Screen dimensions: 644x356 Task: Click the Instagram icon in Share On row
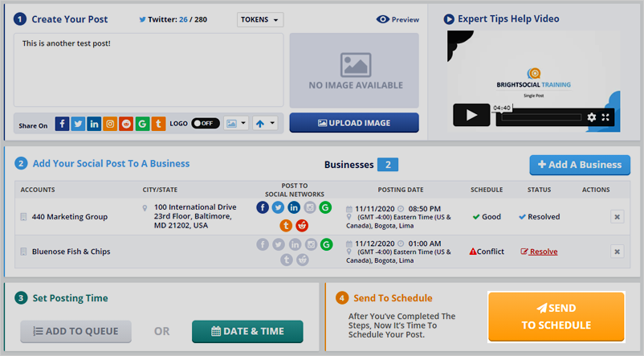click(x=110, y=124)
